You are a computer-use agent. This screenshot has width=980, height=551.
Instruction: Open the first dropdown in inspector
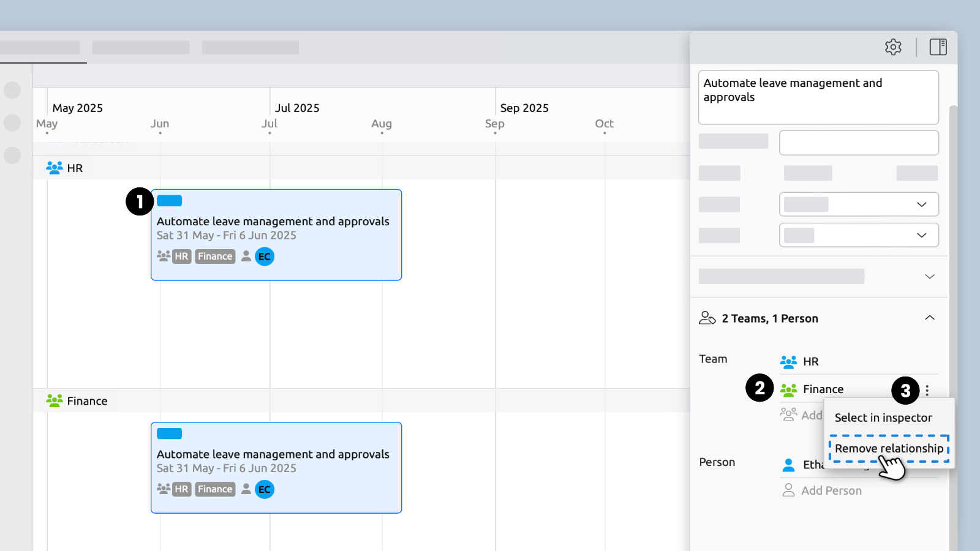point(859,204)
